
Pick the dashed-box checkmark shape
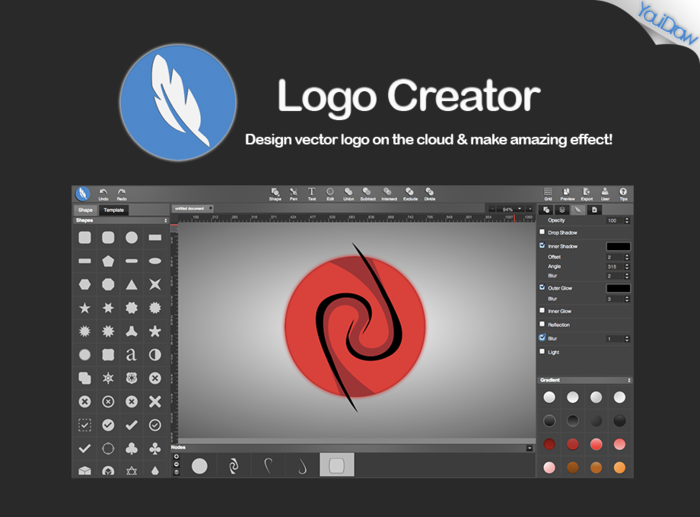click(84, 425)
